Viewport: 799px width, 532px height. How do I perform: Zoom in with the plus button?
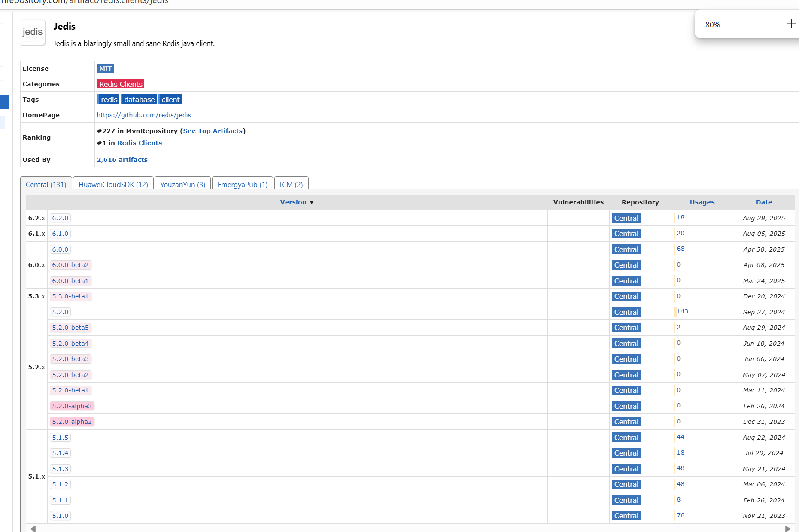point(791,24)
